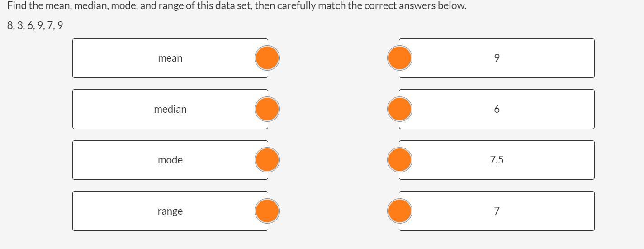The height and width of the screenshot is (249, 644).
Task: Select the median term box
Action: 170,109
